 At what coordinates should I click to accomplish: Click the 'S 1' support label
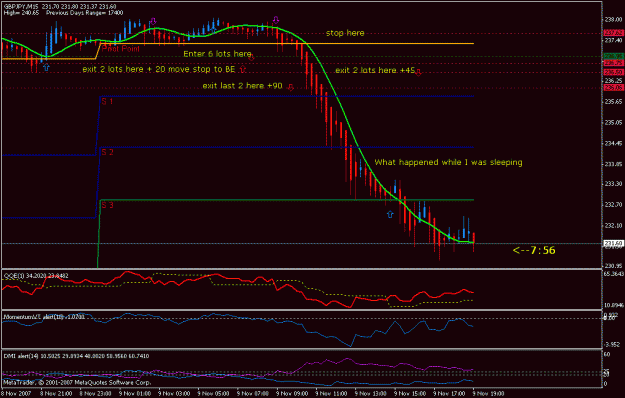(107, 101)
